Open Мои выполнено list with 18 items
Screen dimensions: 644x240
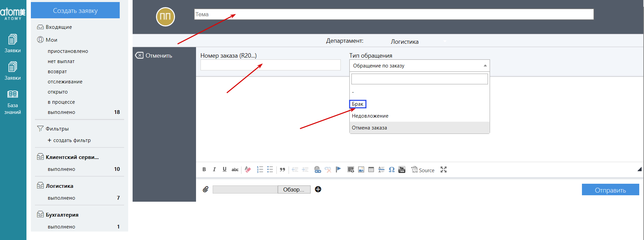[84, 112]
